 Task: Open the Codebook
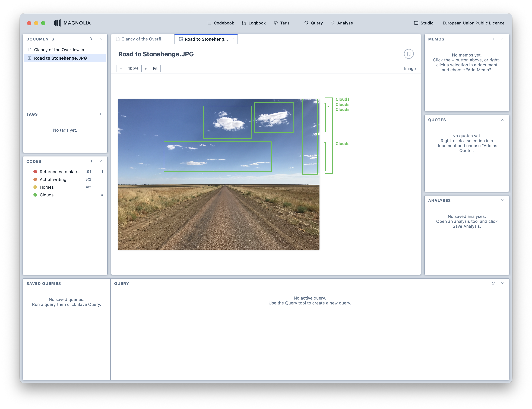tap(220, 23)
